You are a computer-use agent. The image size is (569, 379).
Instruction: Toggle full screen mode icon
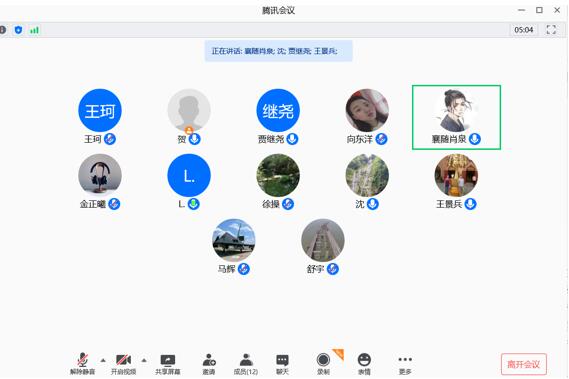coord(551,30)
